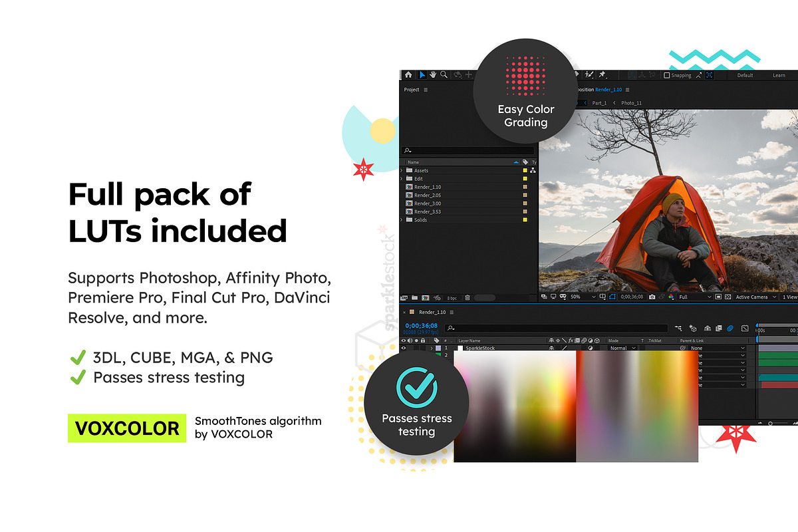The height and width of the screenshot is (532, 798).
Task: Select the Render_3.53 composition in Project panel
Action: (x=428, y=211)
